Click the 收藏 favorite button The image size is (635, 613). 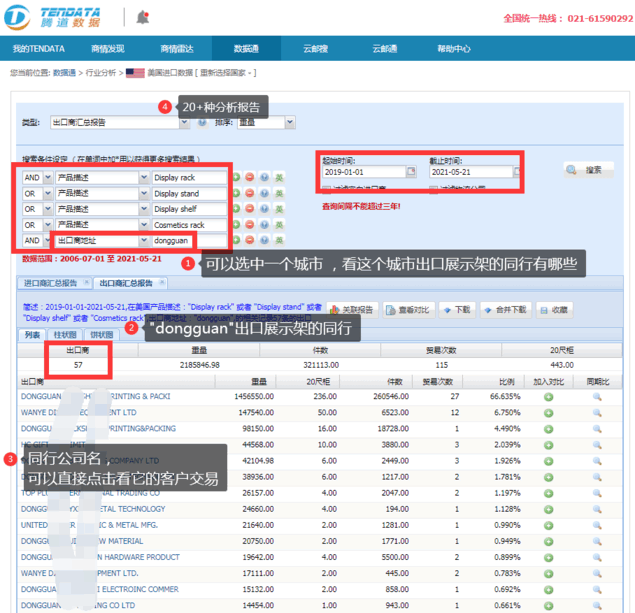[x=554, y=310]
